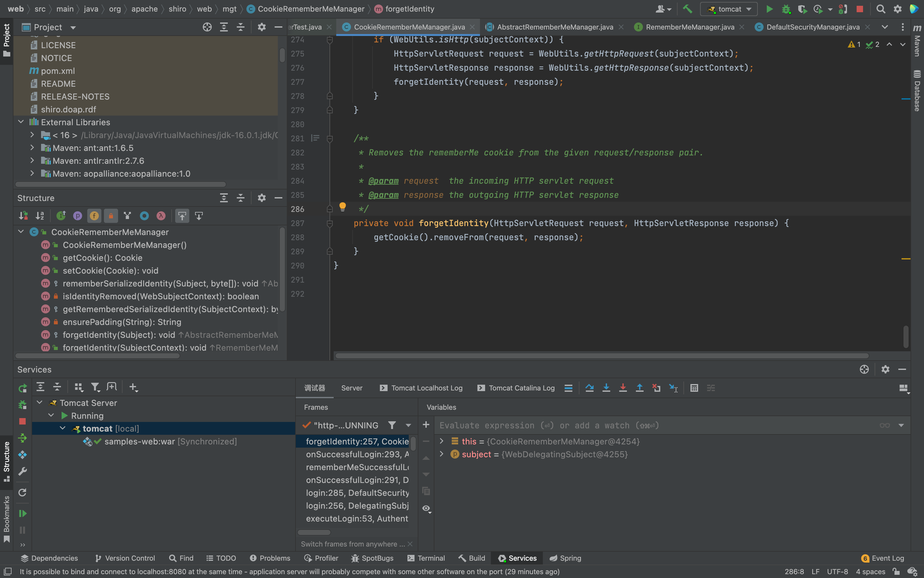Open Search Everywhere magnifier
The height and width of the screenshot is (578, 924).
[x=880, y=9]
